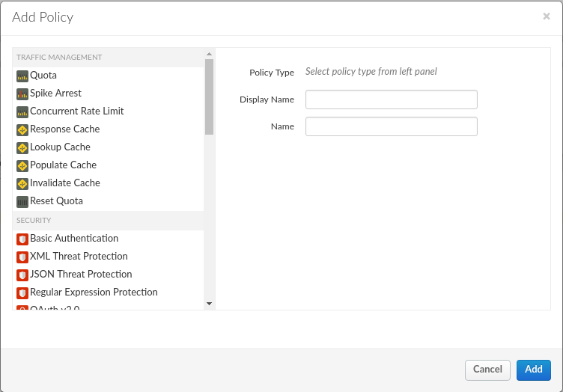Select the Spike Arrest icon
The image size is (563, 392).
coord(22,94)
